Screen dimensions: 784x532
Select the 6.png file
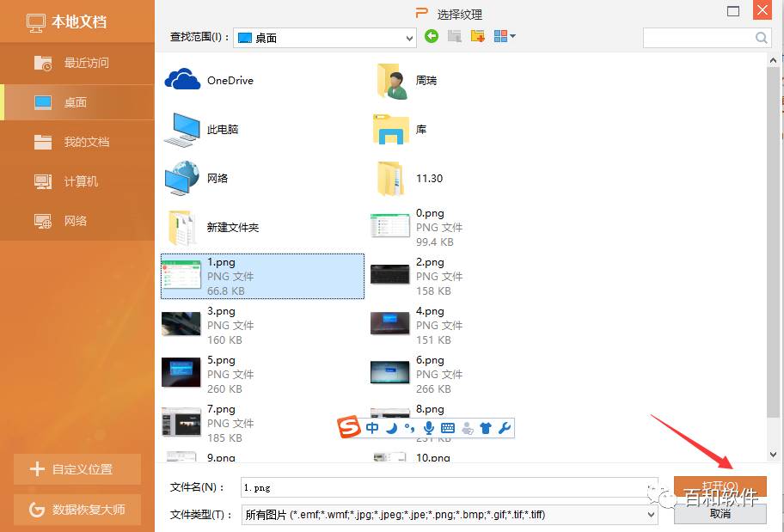tap(416, 375)
